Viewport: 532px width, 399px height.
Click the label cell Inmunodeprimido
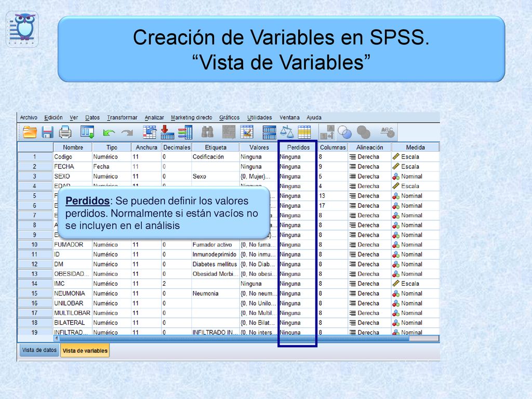216,255
